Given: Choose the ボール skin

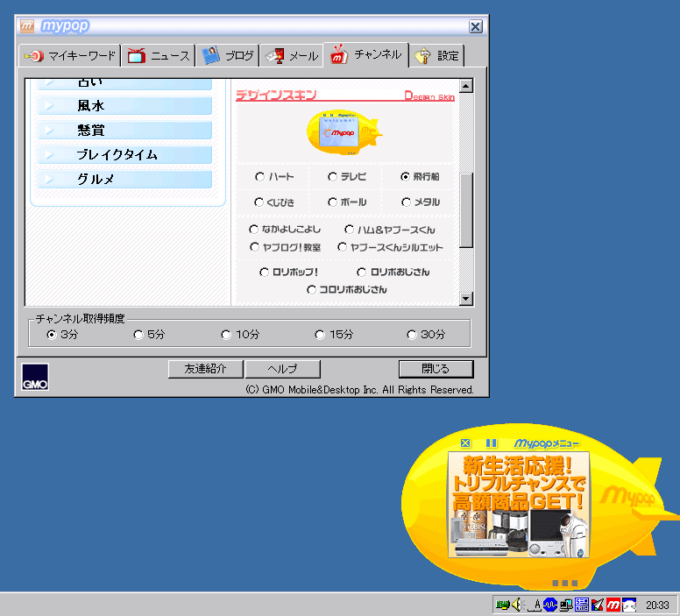Looking at the screenshot, I should click(x=333, y=202).
